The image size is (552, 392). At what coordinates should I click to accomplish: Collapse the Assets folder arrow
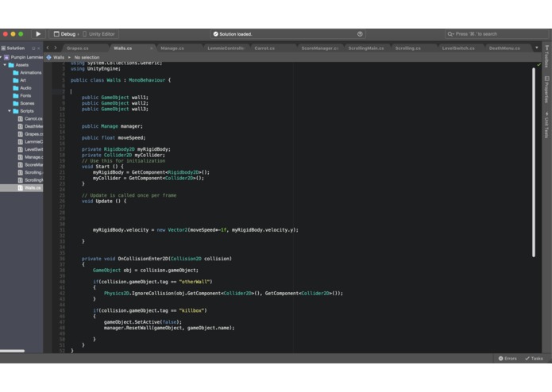coord(5,65)
